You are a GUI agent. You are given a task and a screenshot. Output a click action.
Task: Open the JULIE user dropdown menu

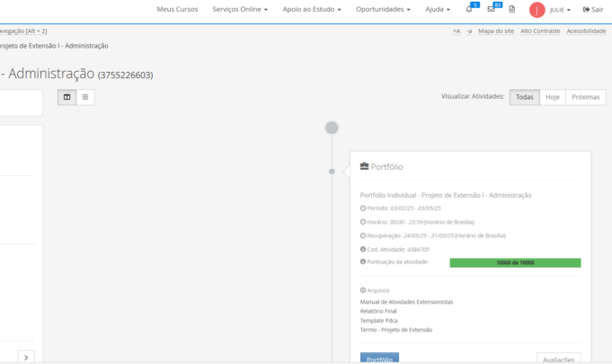560,10
